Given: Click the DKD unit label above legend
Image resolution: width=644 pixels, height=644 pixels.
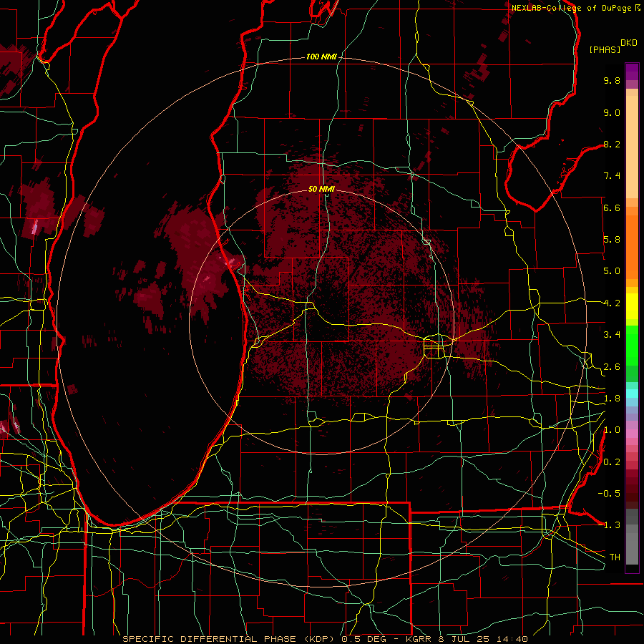Looking at the screenshot, I should tap(629, 43).
